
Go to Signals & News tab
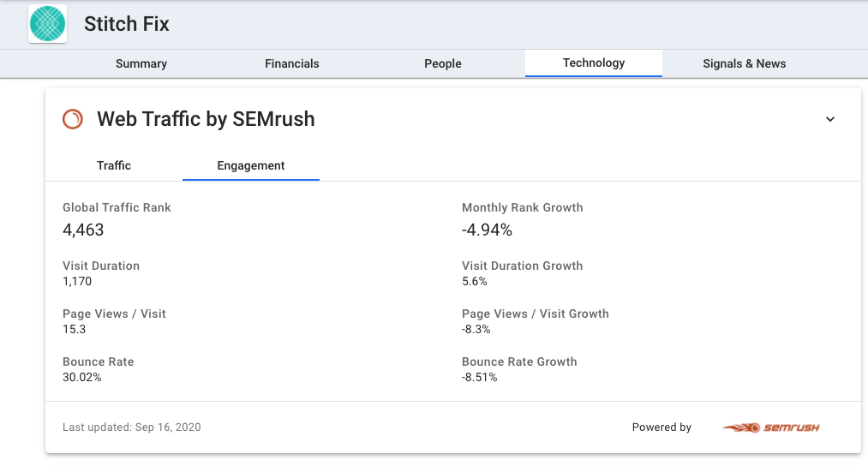point(744,63)
